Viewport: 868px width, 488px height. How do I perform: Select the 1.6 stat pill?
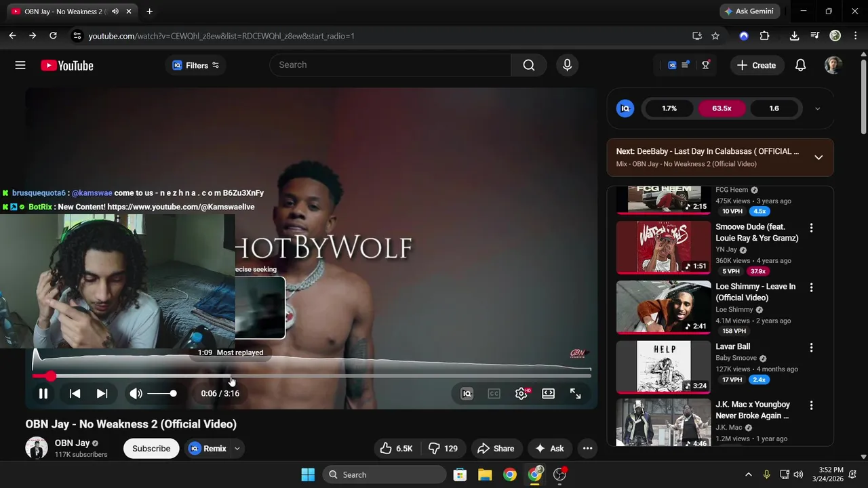coord(774,108)
